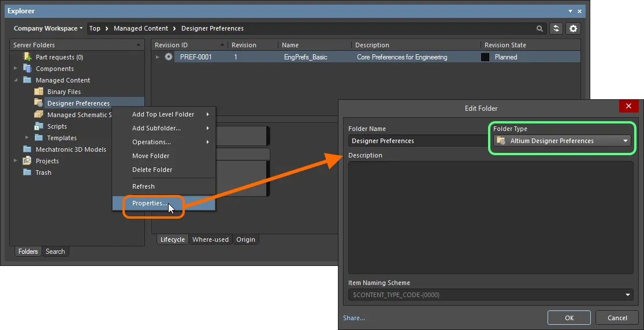The height and width of the screenshot is (330, 644).
Task: Expand the Components tree node
Action: pyautogui.click(x=16, y=69)
